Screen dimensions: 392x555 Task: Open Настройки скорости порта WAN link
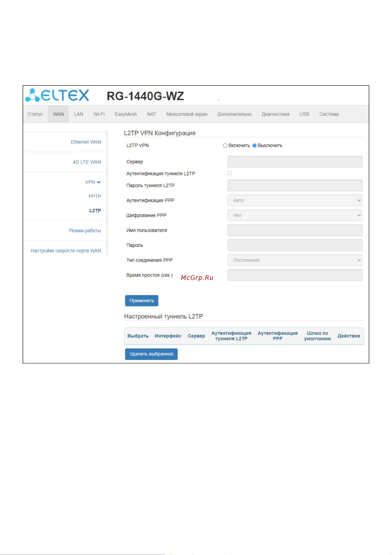coord(66,251)
